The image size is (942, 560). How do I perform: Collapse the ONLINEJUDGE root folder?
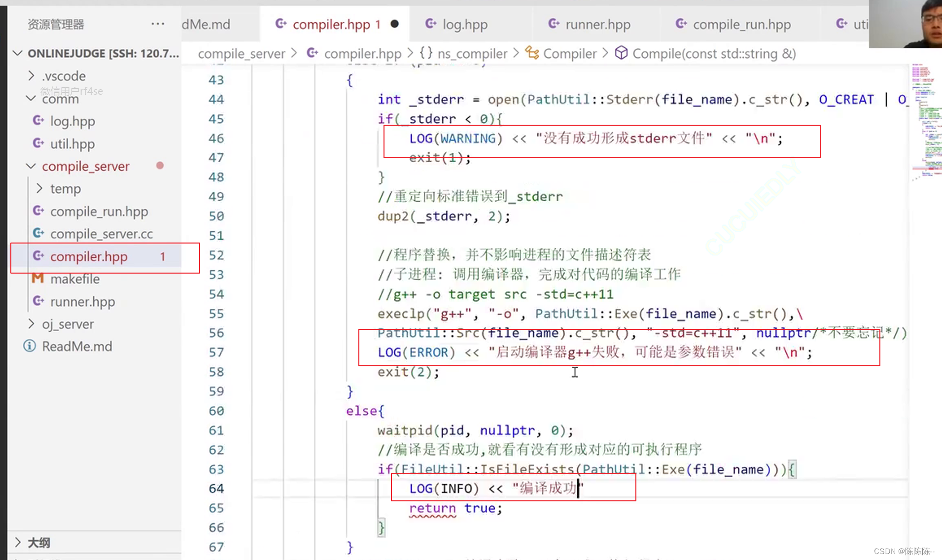click(18, 53)
